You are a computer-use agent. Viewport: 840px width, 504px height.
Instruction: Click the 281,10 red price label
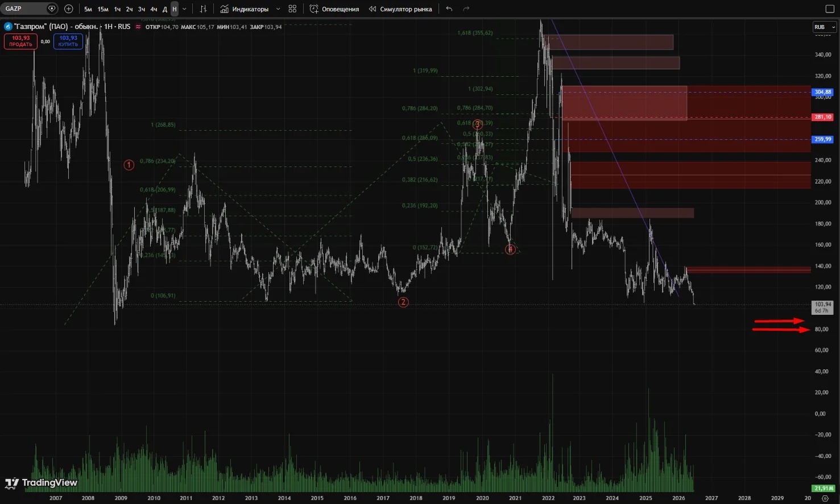click(823, 117)
